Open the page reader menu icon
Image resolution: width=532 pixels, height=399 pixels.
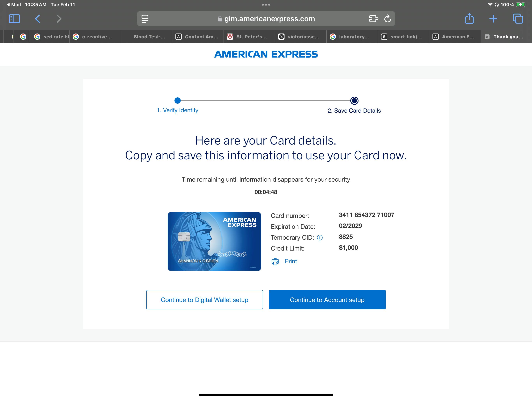[145, 19]
